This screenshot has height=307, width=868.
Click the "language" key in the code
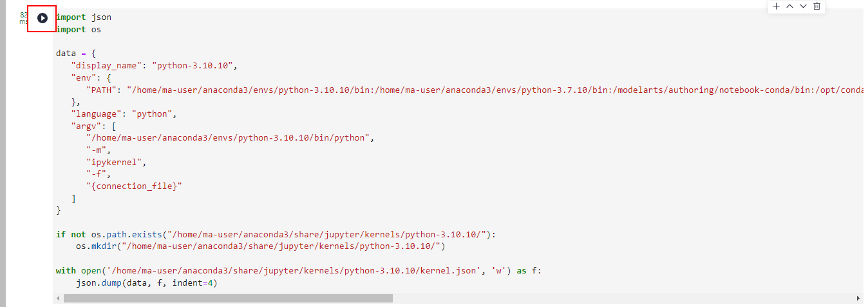96,114
